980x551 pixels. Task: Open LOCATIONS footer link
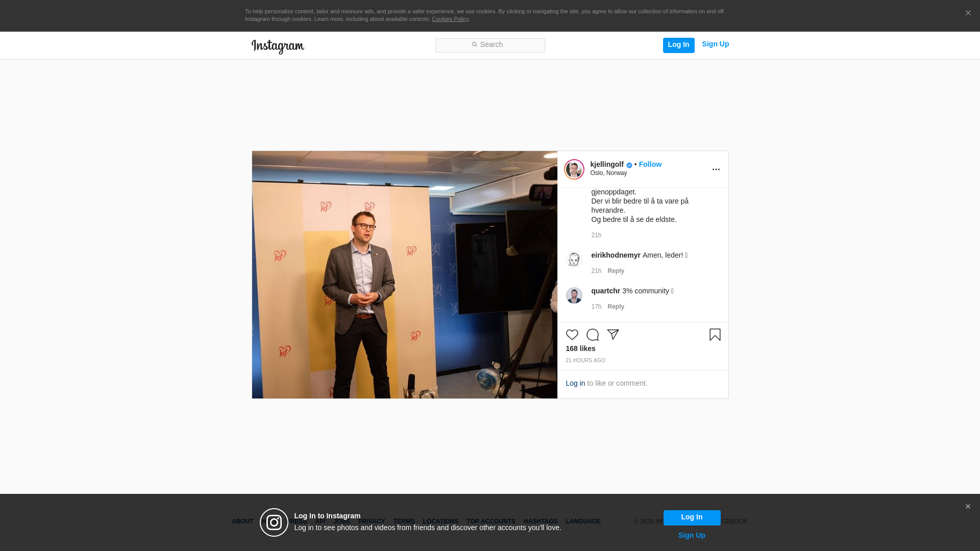pos(440,521)
